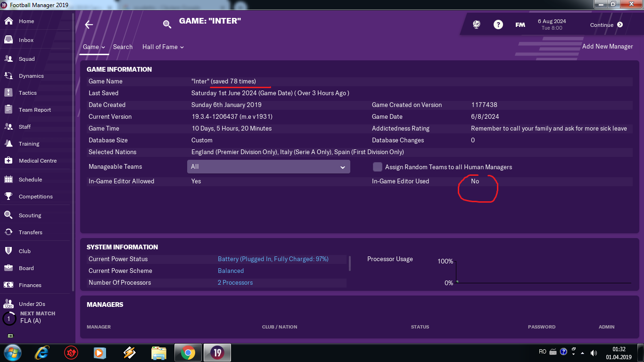Click the volume speaker tray icon
This screenshot has width=644, height=362.
point(594,353)
